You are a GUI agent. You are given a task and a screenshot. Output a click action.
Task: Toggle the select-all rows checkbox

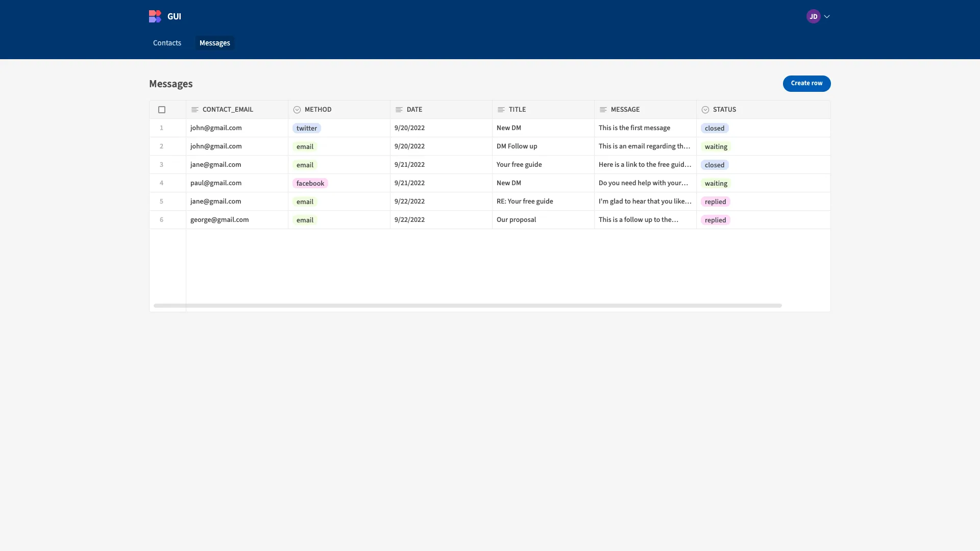[162, 110]
